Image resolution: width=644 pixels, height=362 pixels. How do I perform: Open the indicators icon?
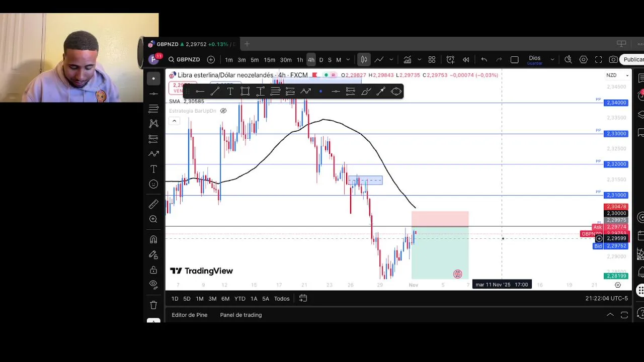tap(407, 59)
